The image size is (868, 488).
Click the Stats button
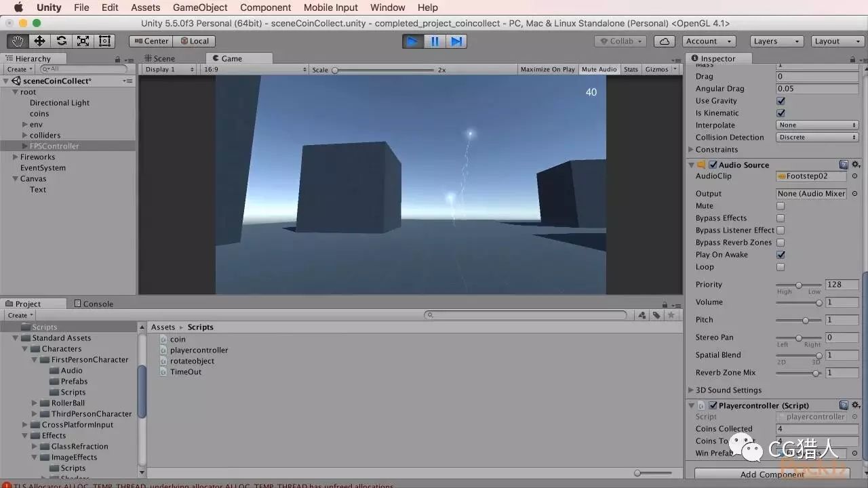pos(631,69)
